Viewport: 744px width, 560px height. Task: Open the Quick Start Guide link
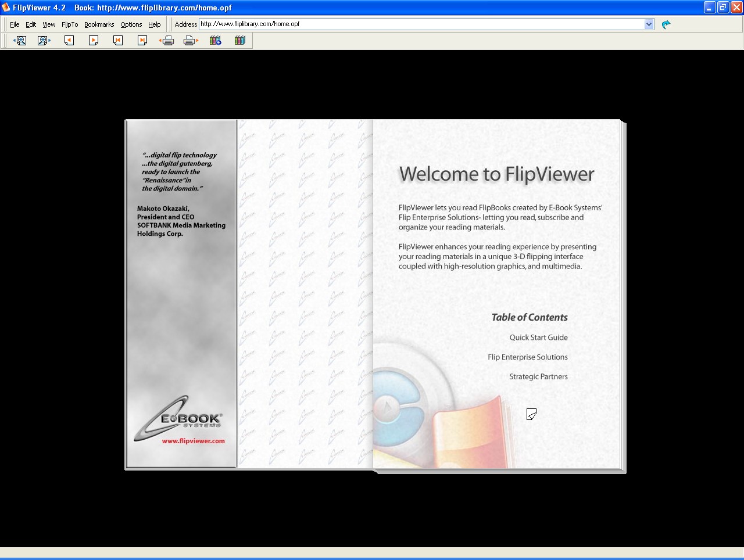click(x=538, y=338)
